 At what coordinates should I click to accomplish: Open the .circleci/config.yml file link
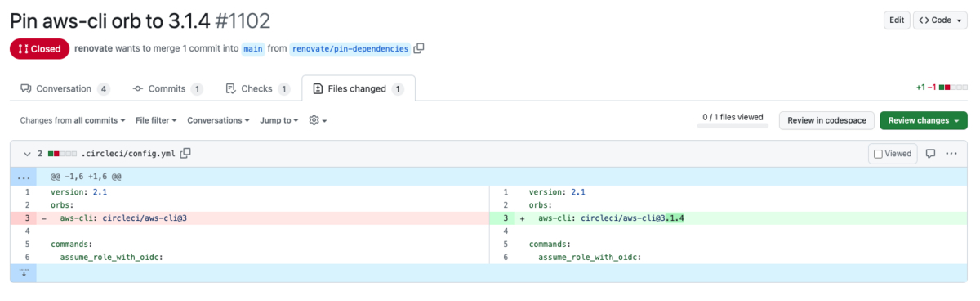click(128, 153)
